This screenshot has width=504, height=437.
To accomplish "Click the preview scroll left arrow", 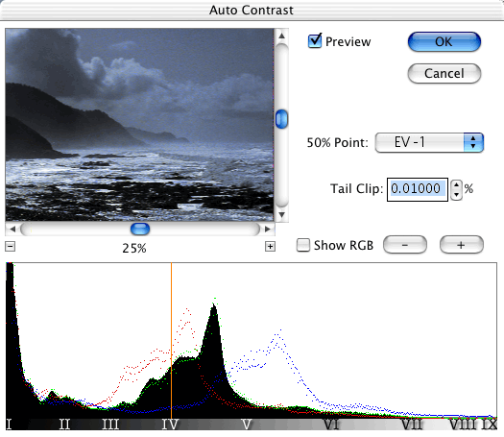I will (12, 229).
